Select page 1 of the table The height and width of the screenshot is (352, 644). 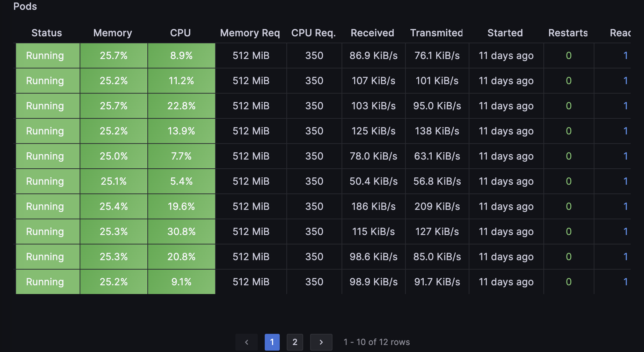point(272,342)
